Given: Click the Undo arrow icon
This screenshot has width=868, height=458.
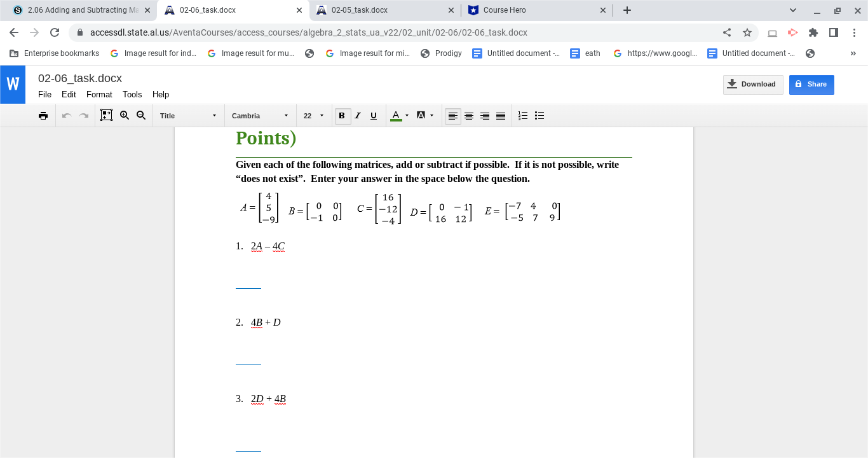Looking at the screenshot, I should point(65,115).
